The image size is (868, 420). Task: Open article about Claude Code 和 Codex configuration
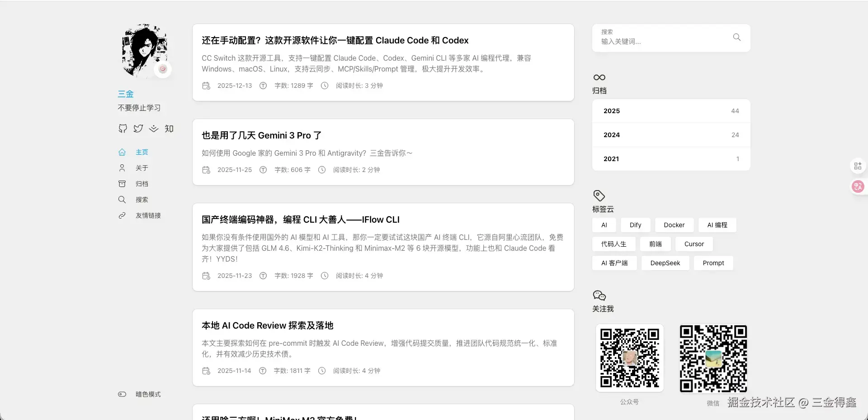[x=335, y=40]
